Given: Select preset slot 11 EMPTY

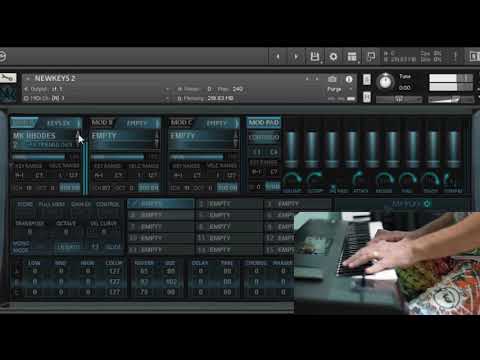Looking at the screenshot, I should [x=229, y=238].
